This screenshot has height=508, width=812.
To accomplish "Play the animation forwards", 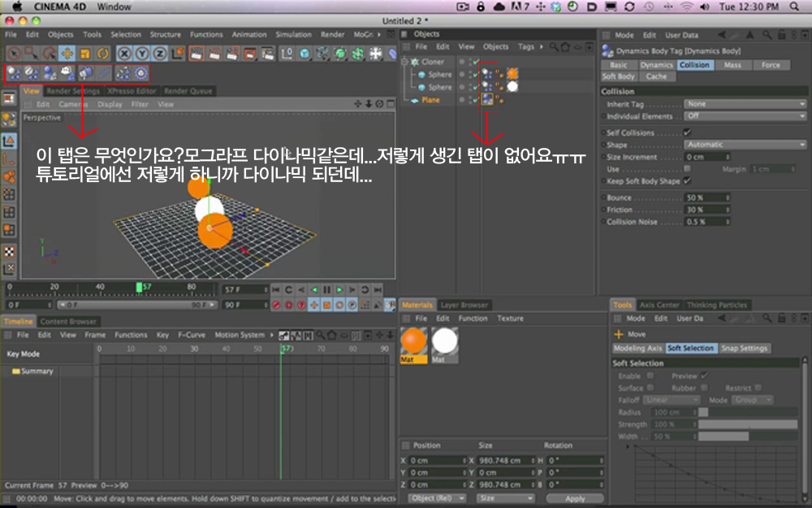I will click(x=339, y=290).
